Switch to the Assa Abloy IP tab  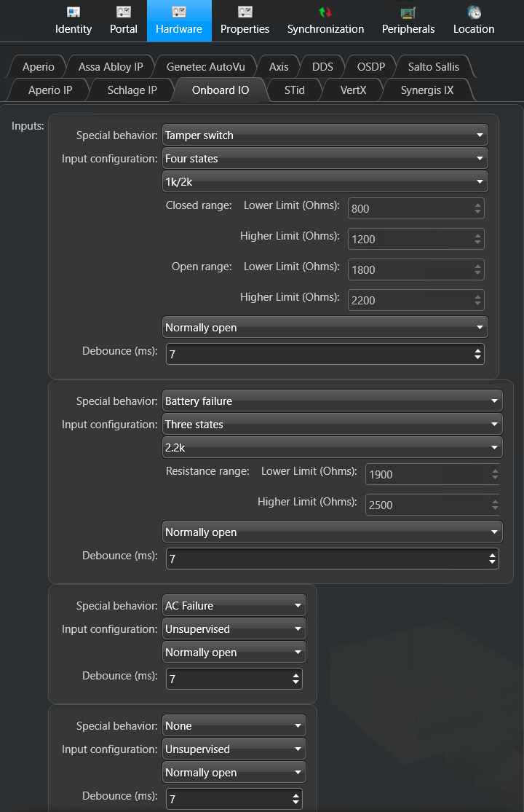(x=111, y=66)
